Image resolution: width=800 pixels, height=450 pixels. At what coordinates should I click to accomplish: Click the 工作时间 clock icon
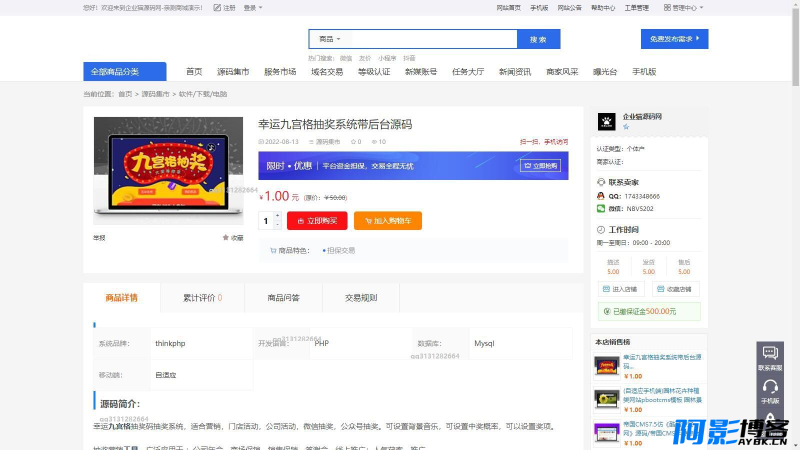click(x=601, y=230)
